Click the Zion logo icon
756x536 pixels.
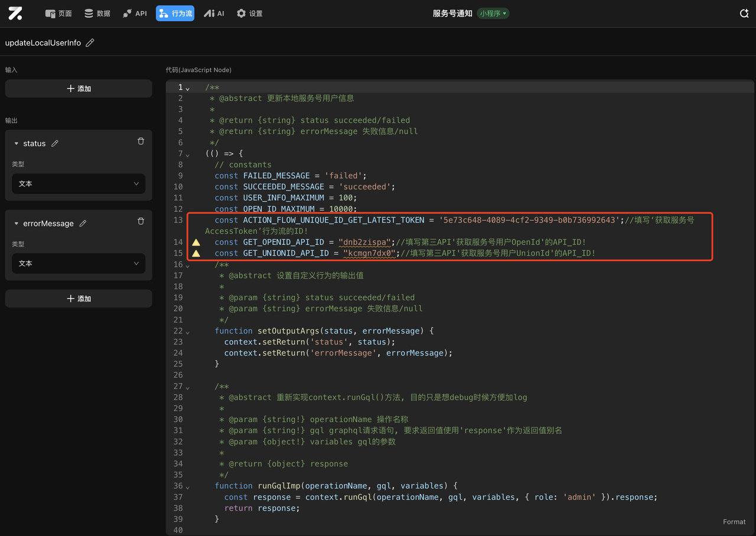click(15, 13)
